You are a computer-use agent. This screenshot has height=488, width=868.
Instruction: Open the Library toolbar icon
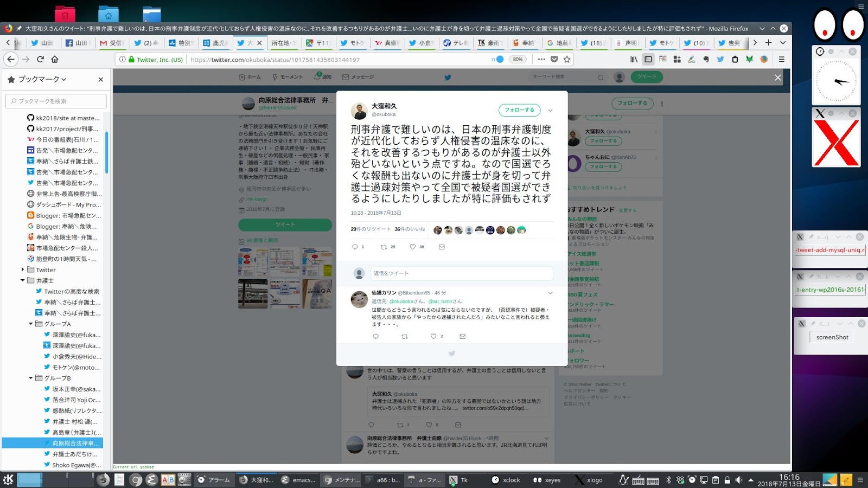point(634,59)
